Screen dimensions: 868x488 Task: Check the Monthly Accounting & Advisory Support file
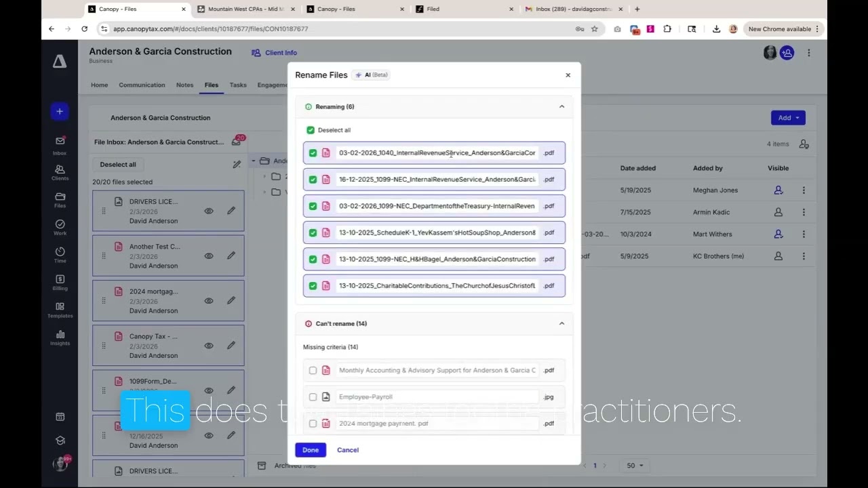pos(313,370)
